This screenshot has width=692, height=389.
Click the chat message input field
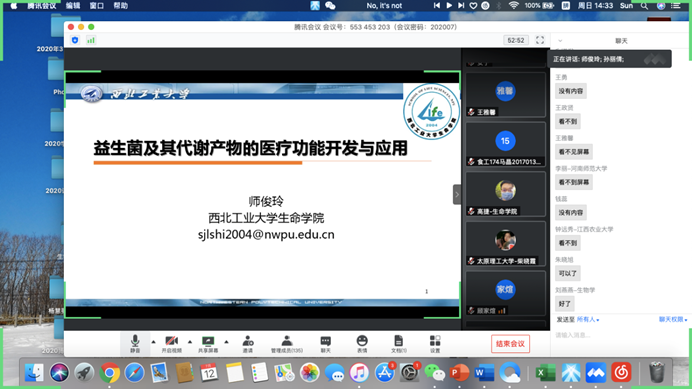[x=621, y=336]
